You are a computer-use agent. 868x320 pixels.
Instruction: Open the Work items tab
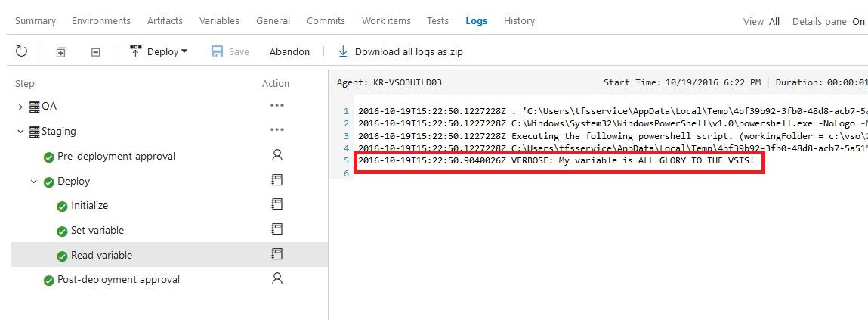[x=386, y=21]
